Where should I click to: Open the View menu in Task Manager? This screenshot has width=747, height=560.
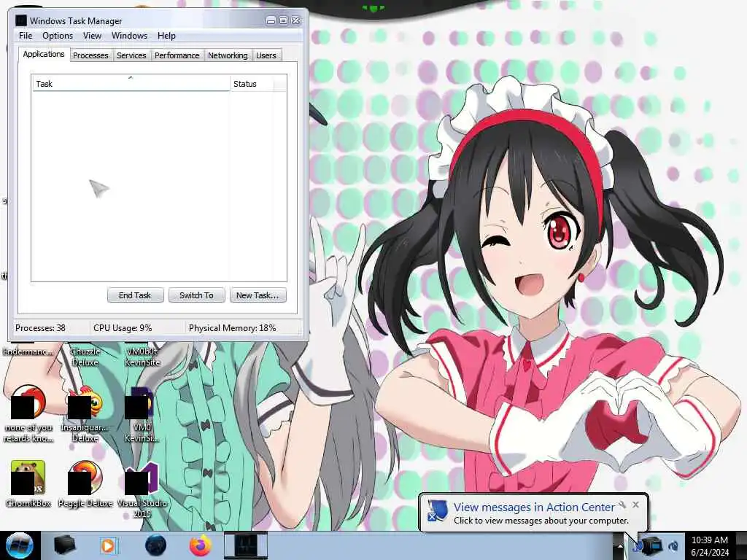[92, 36]
